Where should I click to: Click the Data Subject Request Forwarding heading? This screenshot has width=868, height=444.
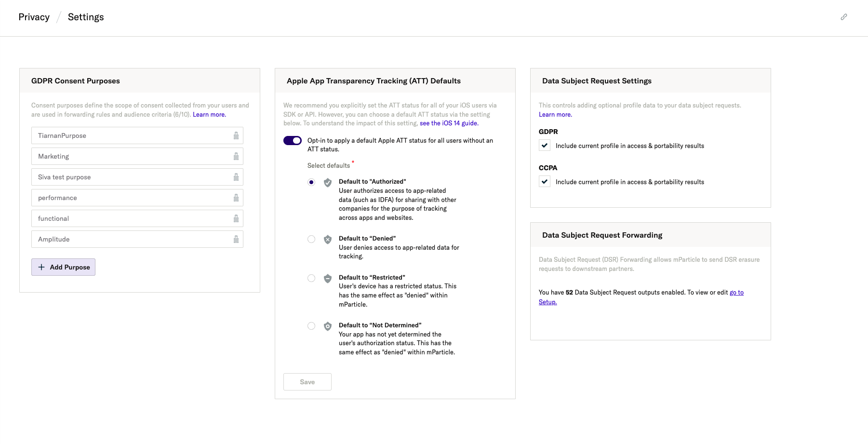click(602, 235)
